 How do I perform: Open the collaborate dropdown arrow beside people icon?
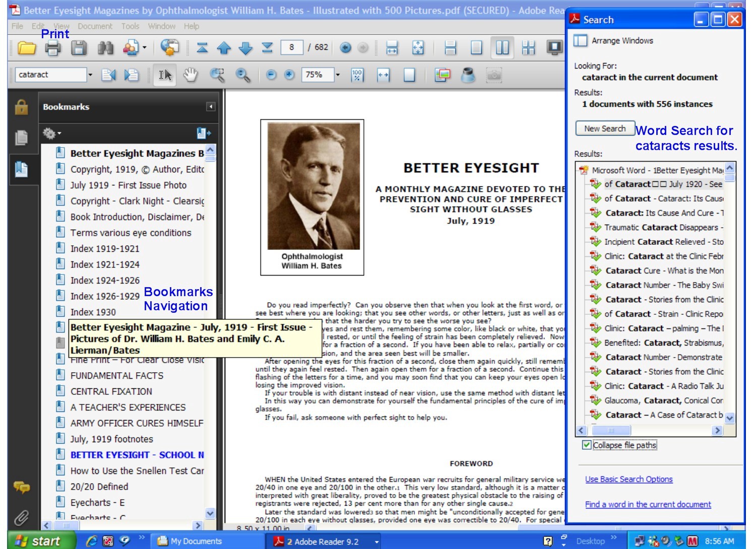(144, 48)
